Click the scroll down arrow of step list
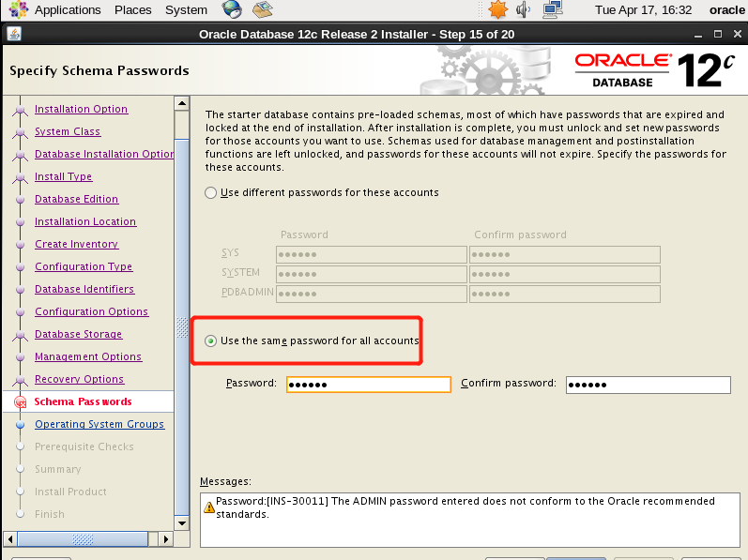Image resolution: width=748 pixels, height=560 pixels. (x=182, y=523)
